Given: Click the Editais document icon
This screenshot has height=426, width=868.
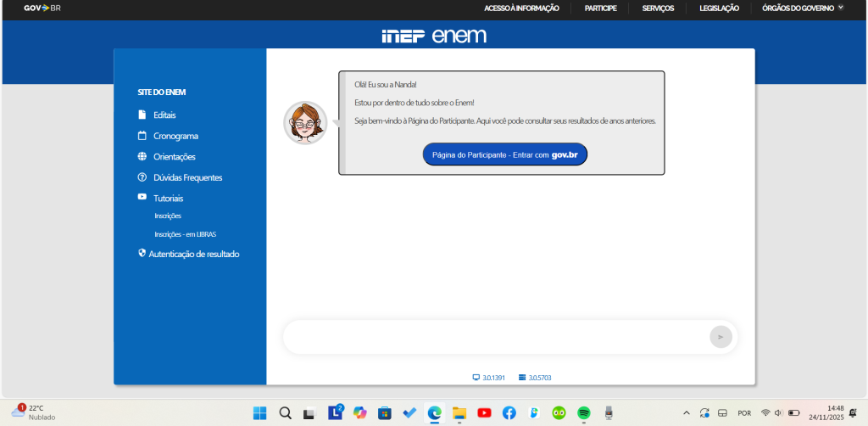Looking at the screenshot, I should [142, 115].
